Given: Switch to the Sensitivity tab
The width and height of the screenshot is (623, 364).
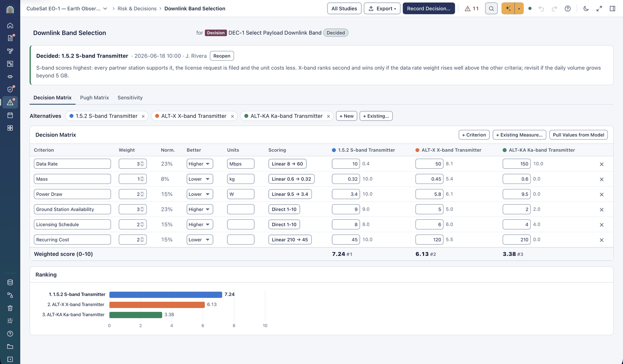Looking at the screenshot, I should tap(130, 98).
